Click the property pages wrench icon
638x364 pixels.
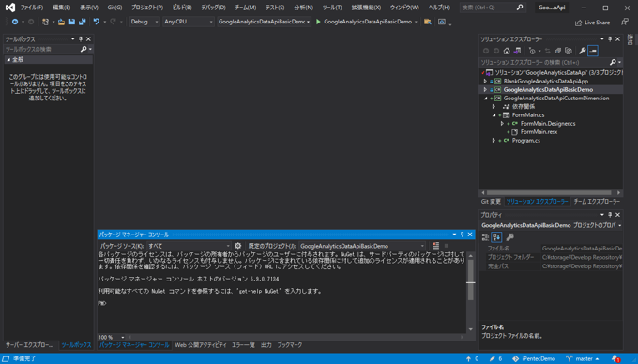pyautogui.click(x=509, y=237)
